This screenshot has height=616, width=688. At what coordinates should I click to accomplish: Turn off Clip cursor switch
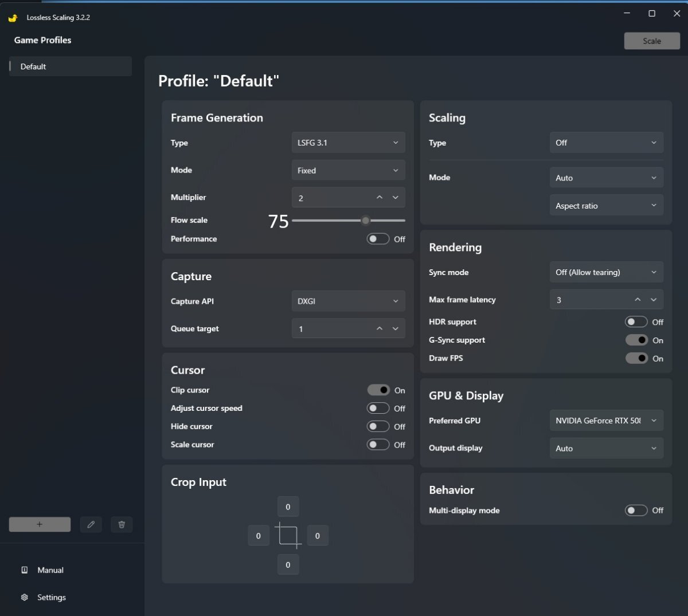[x=378, y=390]
